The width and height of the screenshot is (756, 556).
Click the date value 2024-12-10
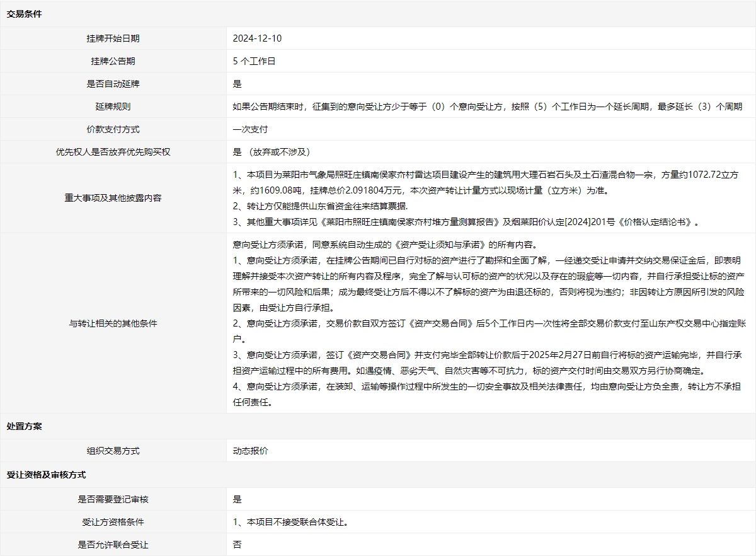pos(257,38)
